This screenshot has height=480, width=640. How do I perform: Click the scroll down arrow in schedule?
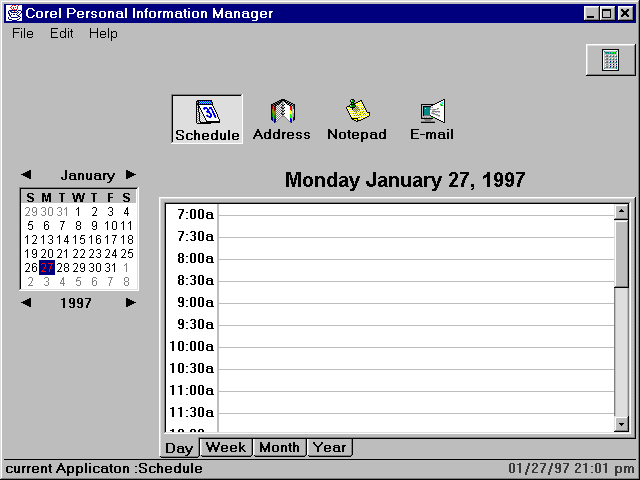tap(621, 424)
